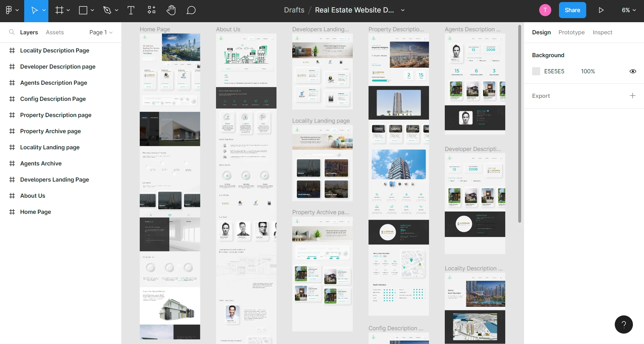
Task: Switch to the Inspect tab
Action: [x=602, y=32]
